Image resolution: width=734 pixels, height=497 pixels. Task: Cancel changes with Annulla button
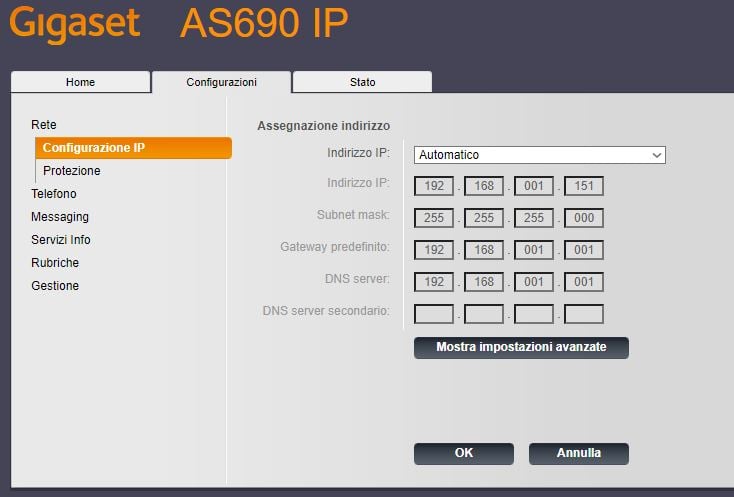pyautogui.click(x=579, y=453)
